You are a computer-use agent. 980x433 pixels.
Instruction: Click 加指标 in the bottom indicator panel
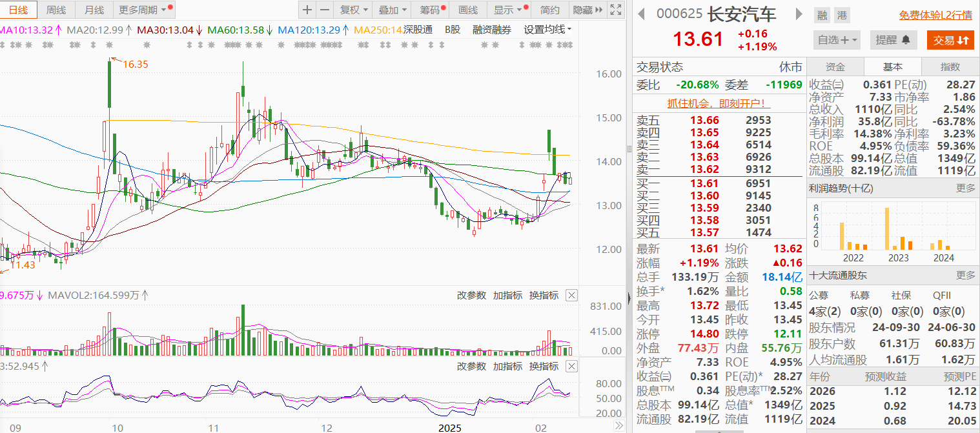click(507, 366)
